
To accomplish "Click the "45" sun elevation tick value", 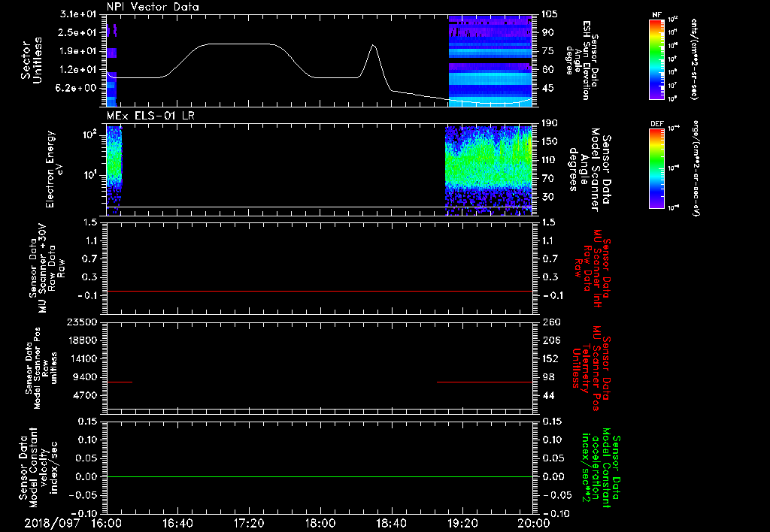I will (x=547, y=89).
